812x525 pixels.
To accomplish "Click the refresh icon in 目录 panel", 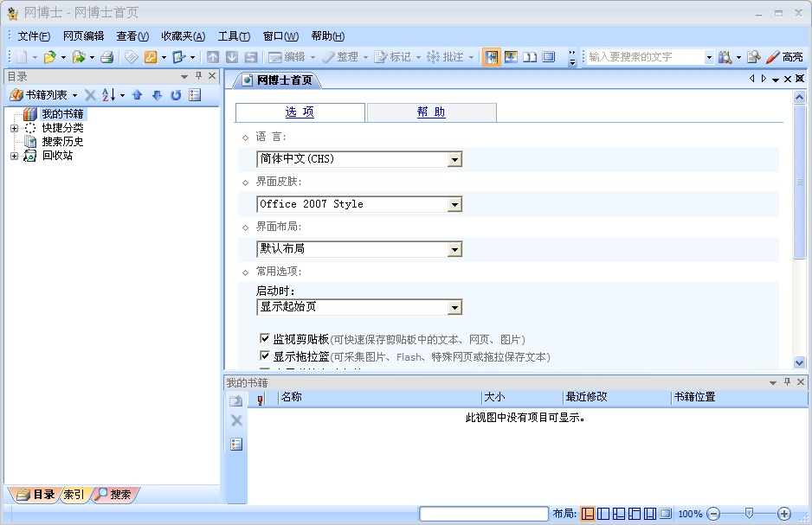I will (x=176, y=95).
